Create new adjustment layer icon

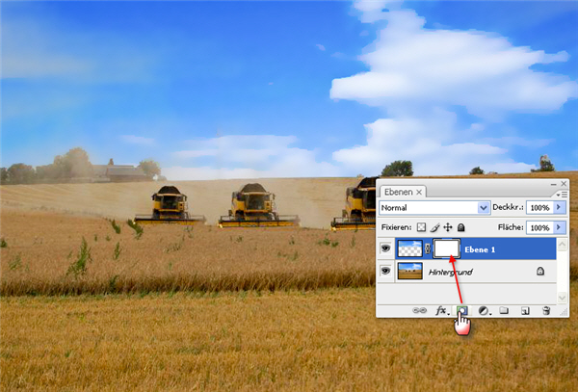484,311
